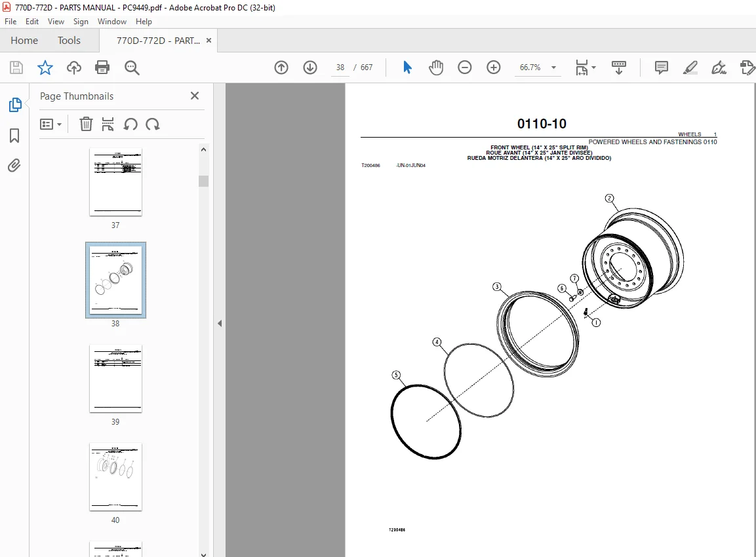The width and height of the screenshot is (756, 557).
Task: Open fit page options icon
Action: coord(582,67)
